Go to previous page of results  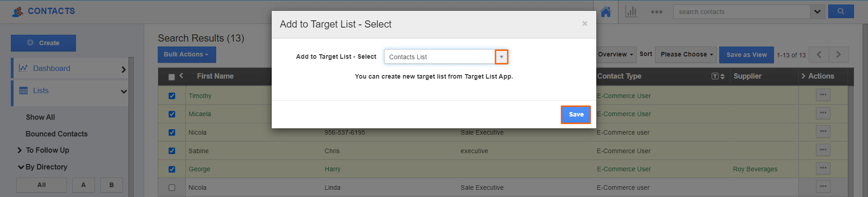(x=819, y=55)
